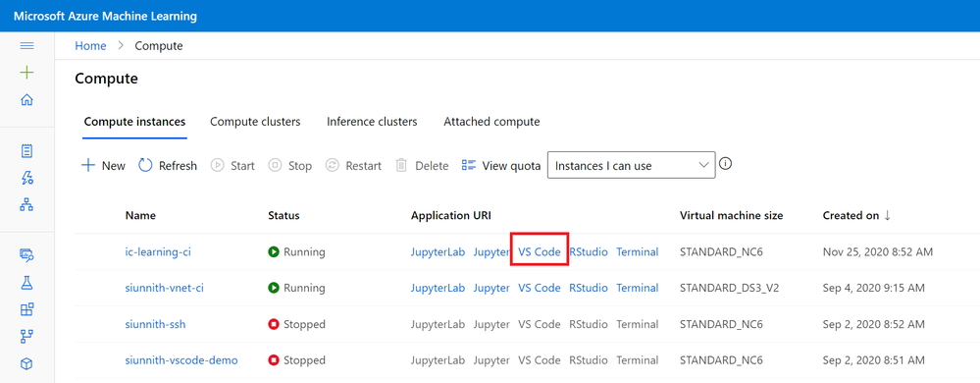Click the Stop toolbar button
980x383 pixels.
pyautogui.click(x=290, y=166)
